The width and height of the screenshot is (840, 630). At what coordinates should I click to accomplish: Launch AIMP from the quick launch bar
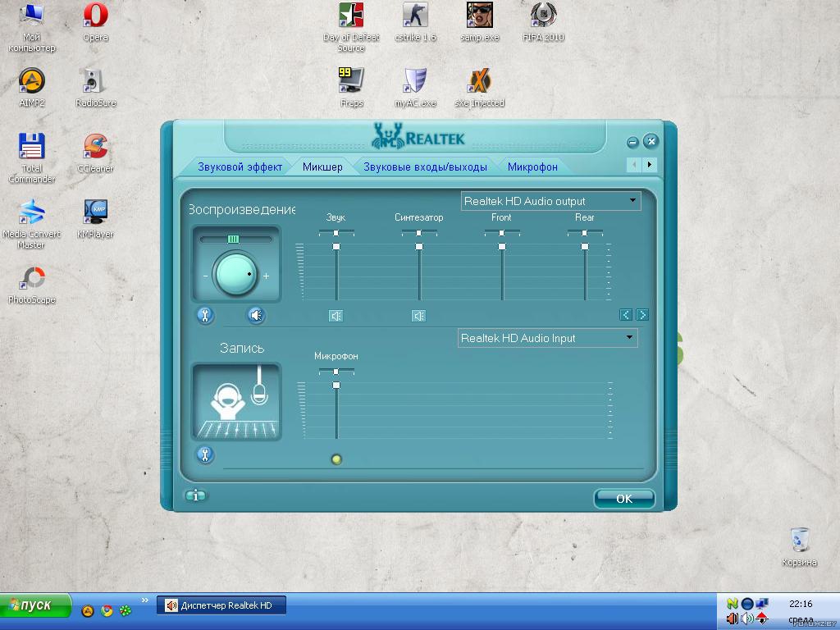click(87, 610)
